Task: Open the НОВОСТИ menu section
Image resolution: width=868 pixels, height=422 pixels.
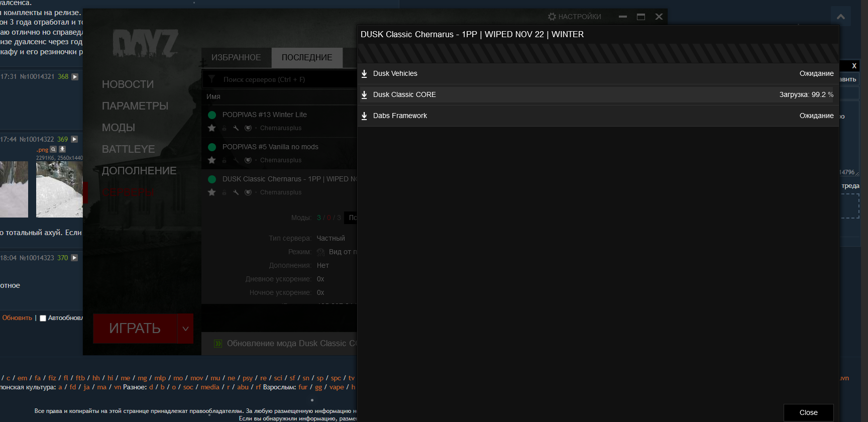Action: tap(128, 84)
